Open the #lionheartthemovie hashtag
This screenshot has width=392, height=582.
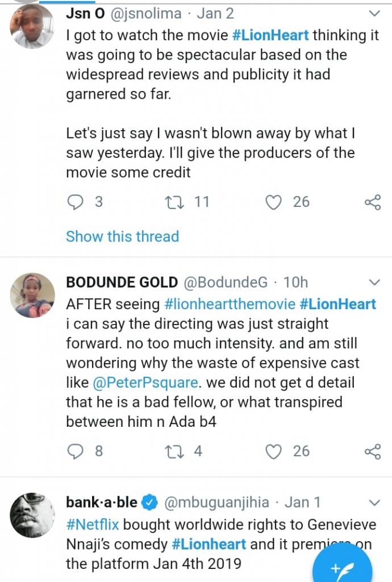pyautogui.click(x=230, y=304)
